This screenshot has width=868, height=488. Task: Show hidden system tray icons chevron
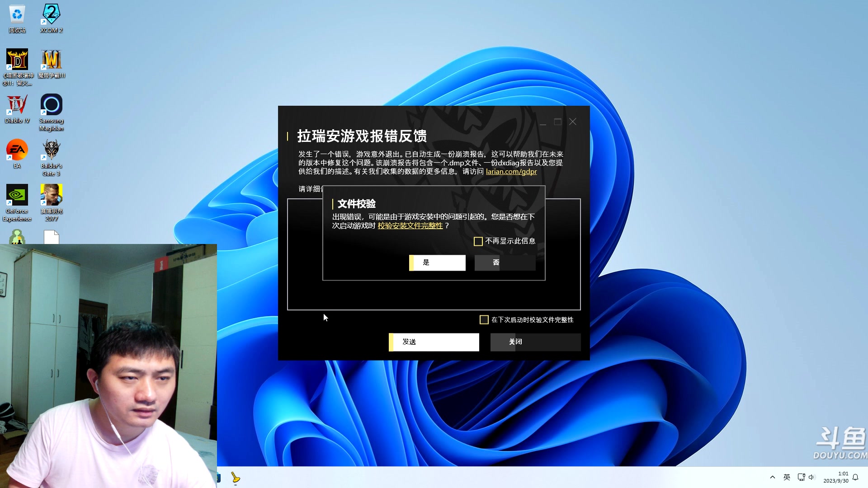(x=773, y=477)
